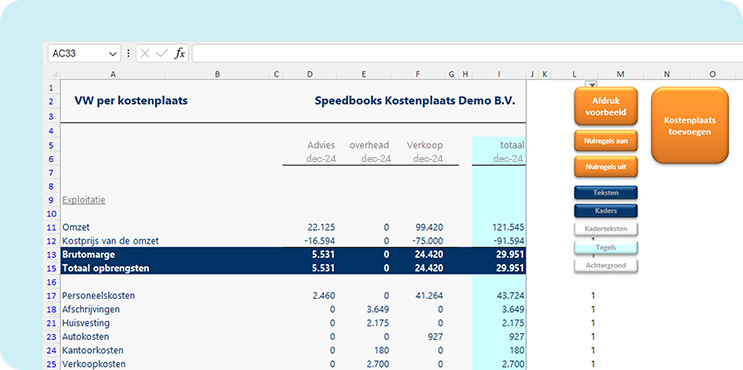Select row 2 header
The height and width of the screenshot is (370, 743).
[51, 101]
